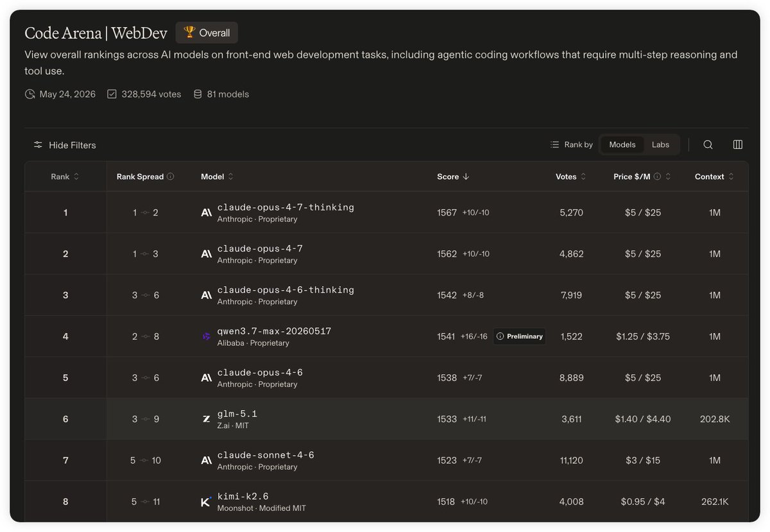770x532 pixels.
Task: Click the search magnifier icon
Action: click(708, 145)
